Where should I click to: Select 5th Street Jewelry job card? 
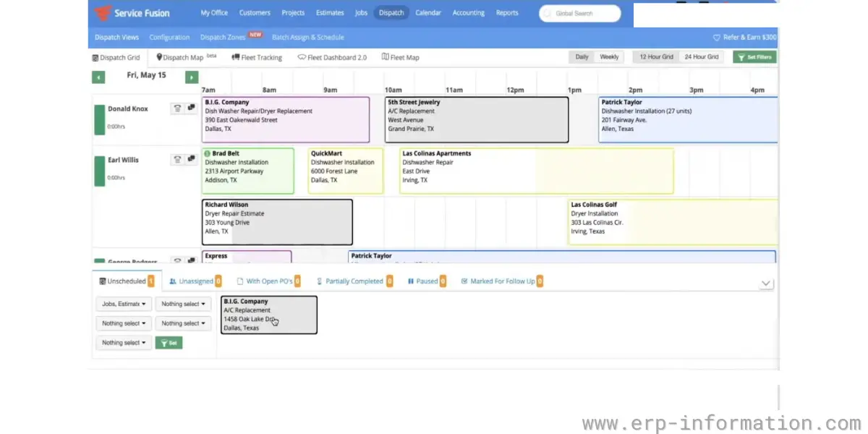coord(477,119)
